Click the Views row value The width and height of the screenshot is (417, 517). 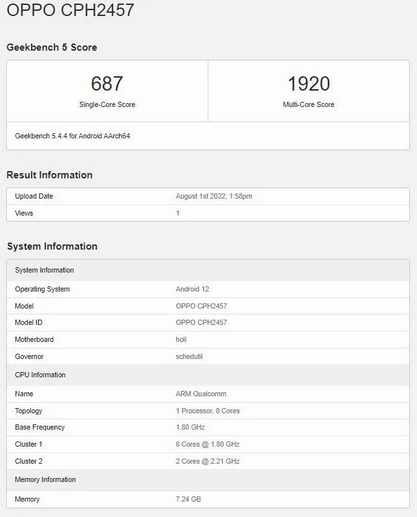tap(178, 213)
